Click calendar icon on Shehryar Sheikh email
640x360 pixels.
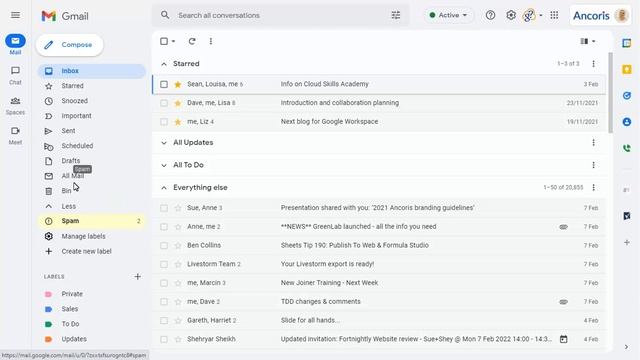pyautogui.click(x=563, y=339)
